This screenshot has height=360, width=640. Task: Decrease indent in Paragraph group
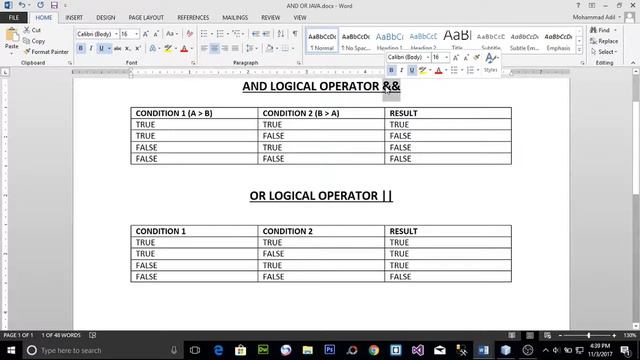256,34
